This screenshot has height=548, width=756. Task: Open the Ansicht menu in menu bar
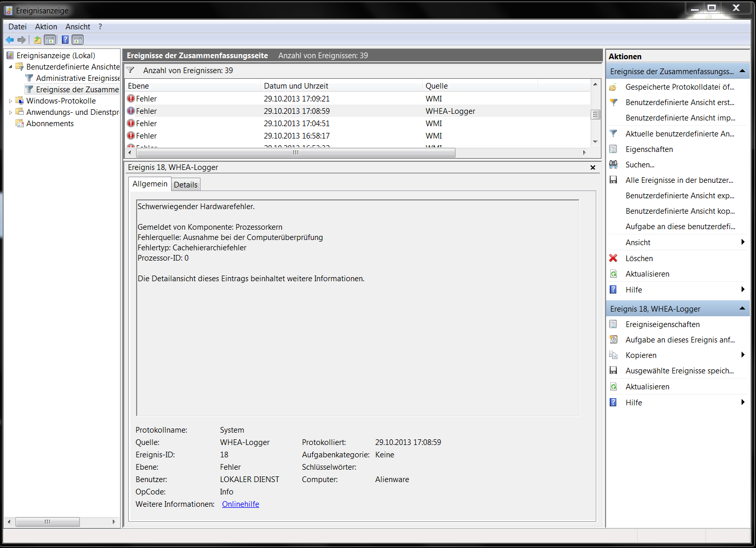(x=78, y=27)
